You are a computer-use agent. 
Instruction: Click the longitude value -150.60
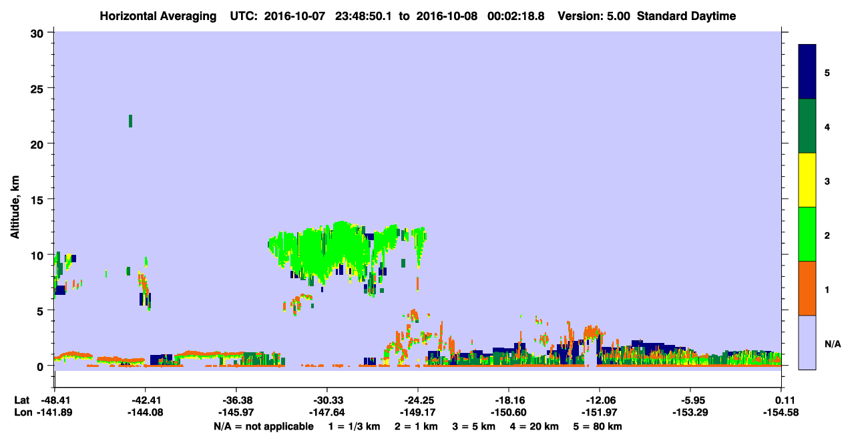[x=509, y=413]
